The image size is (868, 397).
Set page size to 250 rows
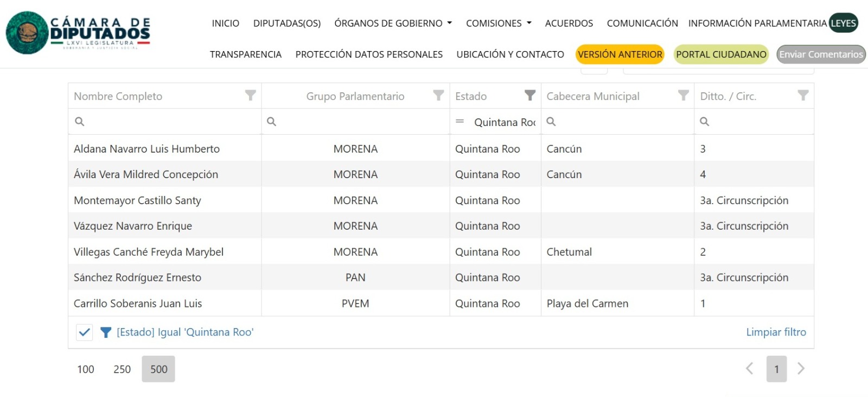pos(122,369)
